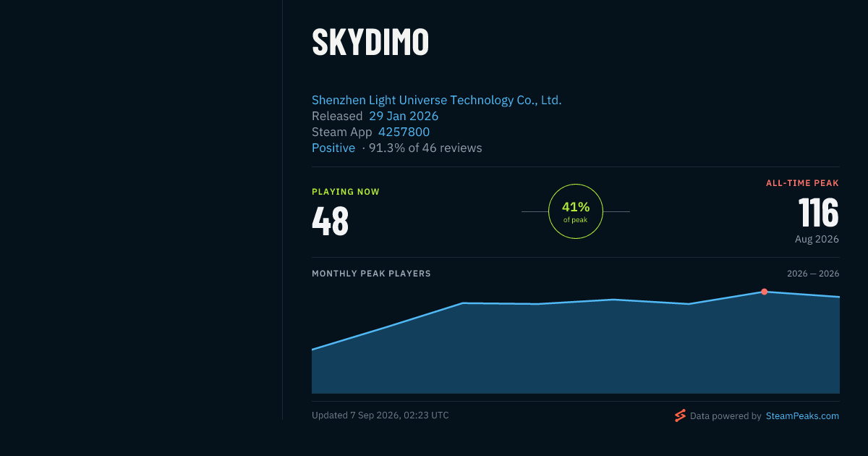Open Shenzhen Light Universe Technology developer link

(x=436, y=100)
